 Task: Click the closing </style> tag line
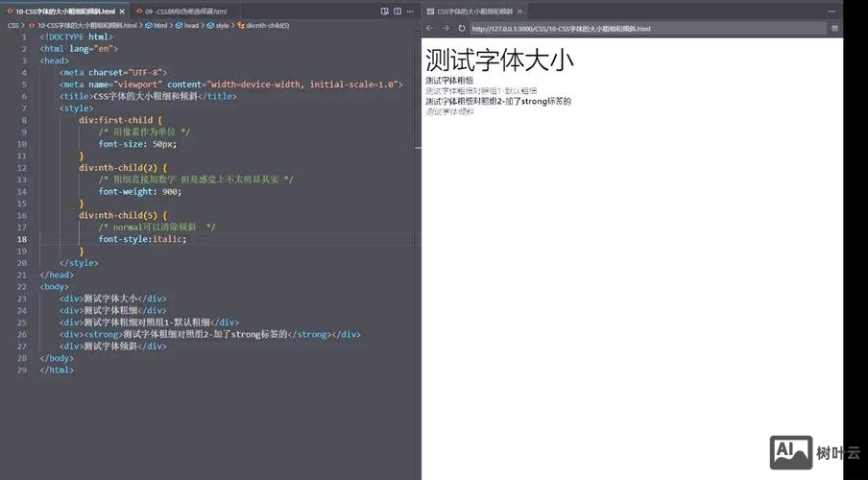click(79, 263)
